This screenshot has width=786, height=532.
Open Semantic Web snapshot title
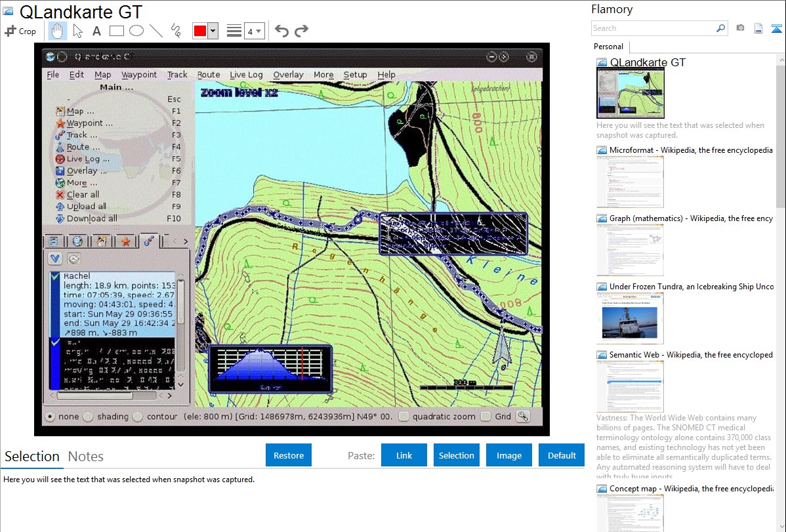pyautogui.click(x=691, y=354)
